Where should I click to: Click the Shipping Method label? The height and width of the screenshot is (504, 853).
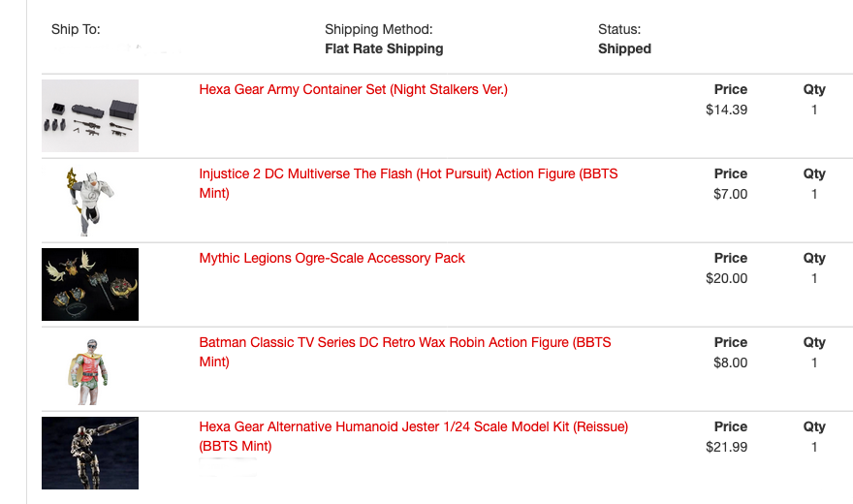pyautogui.click(x=378, y=29)
